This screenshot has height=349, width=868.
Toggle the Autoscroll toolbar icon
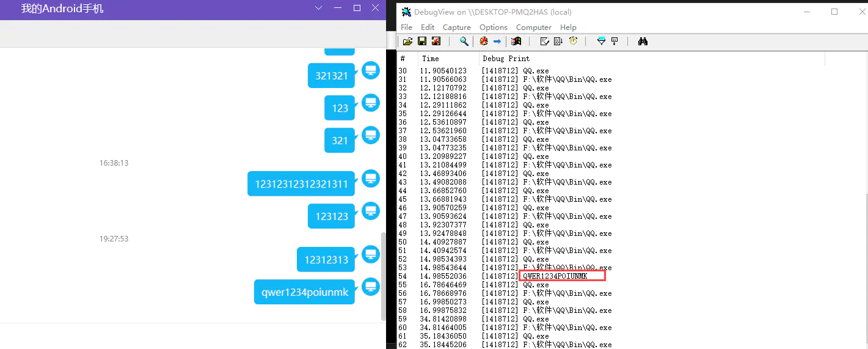[x=558, y=42]
